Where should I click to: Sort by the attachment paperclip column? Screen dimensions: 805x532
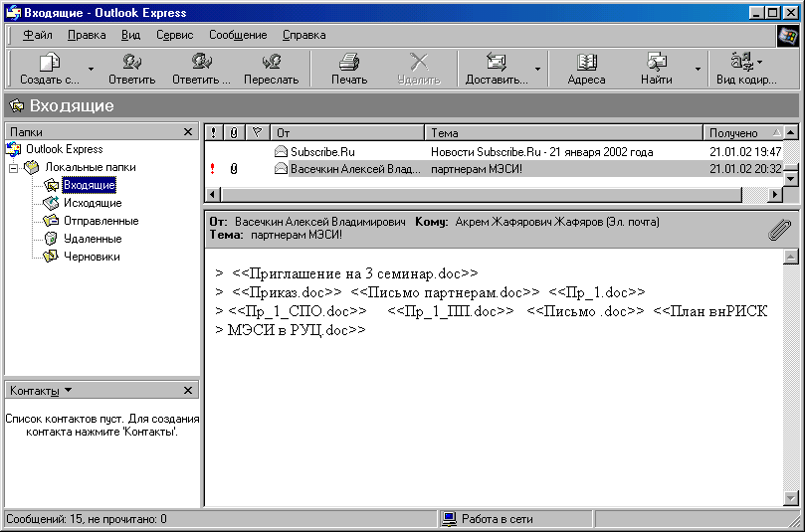(234, 133)
